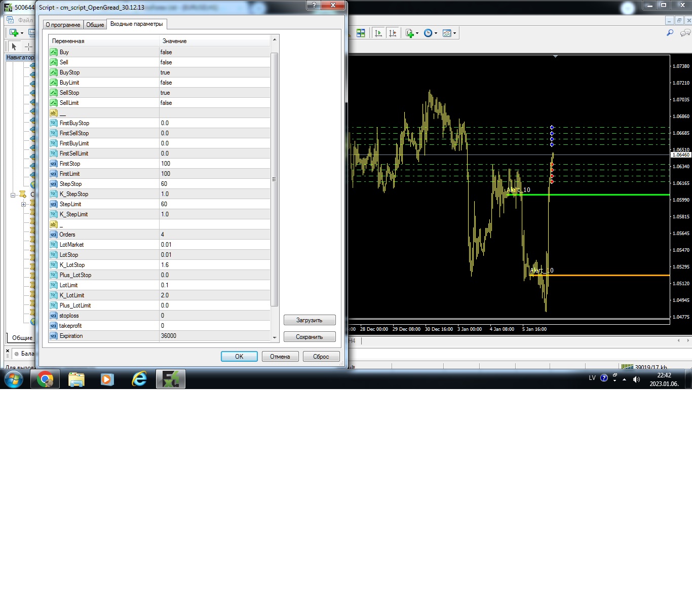Click the clock periodicity icon

pos(428,33)
